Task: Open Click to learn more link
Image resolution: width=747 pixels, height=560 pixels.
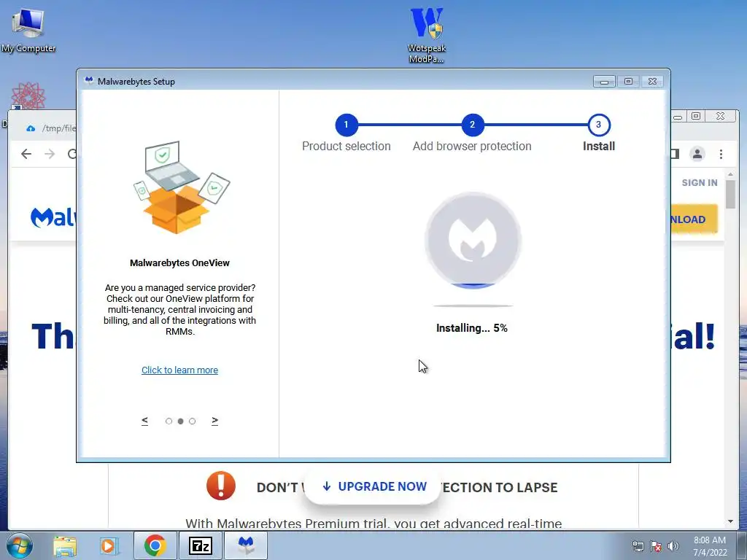Action: tap(179, 370)
